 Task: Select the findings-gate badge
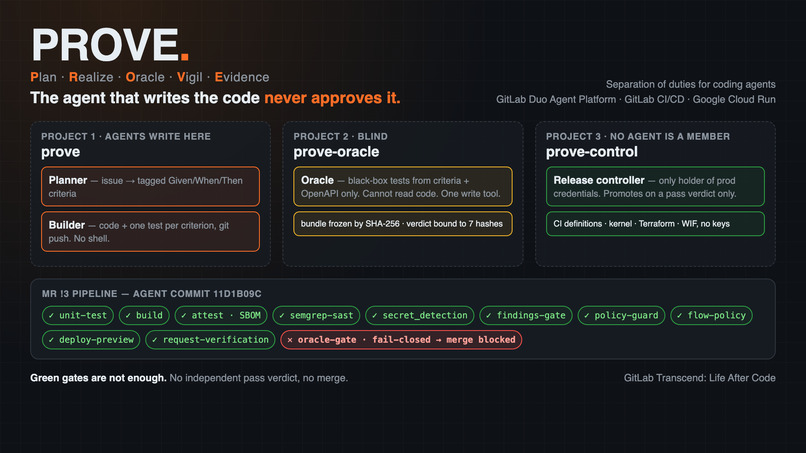(526, 315)
